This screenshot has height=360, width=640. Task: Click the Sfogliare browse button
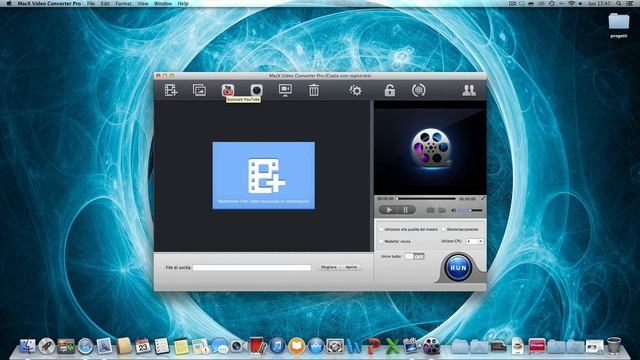click(329, 267)
